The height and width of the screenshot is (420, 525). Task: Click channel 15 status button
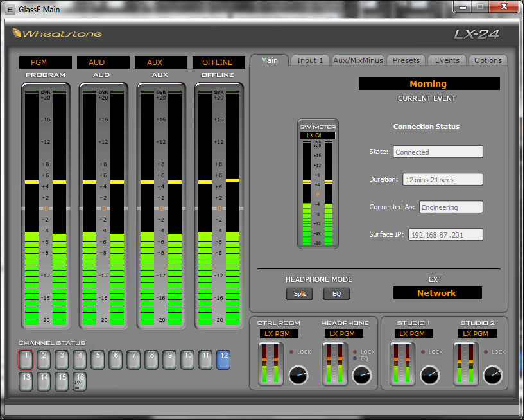[x=62, y=381]
